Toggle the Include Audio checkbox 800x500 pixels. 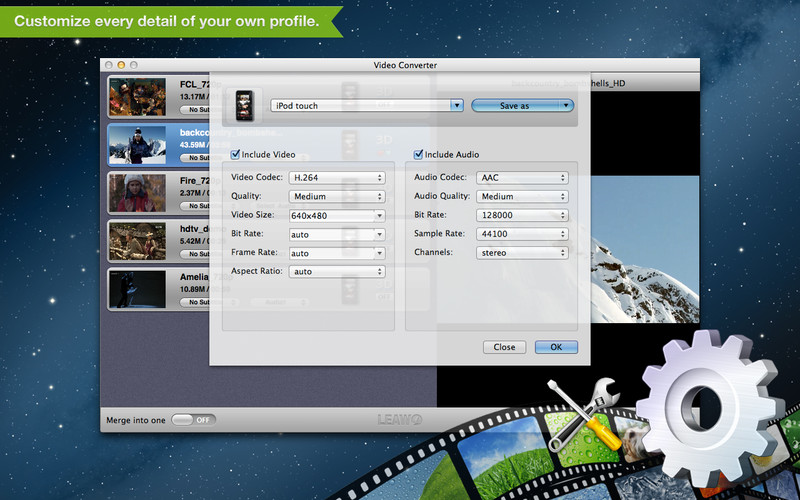tap(418, 154)
